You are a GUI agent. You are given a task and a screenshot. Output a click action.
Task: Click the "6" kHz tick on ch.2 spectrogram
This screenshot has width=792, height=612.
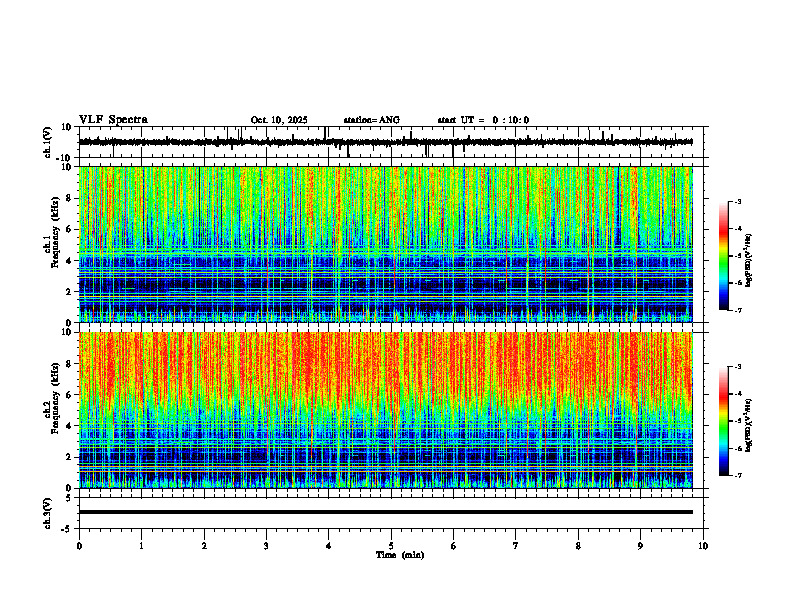click(x=70, y=395)
